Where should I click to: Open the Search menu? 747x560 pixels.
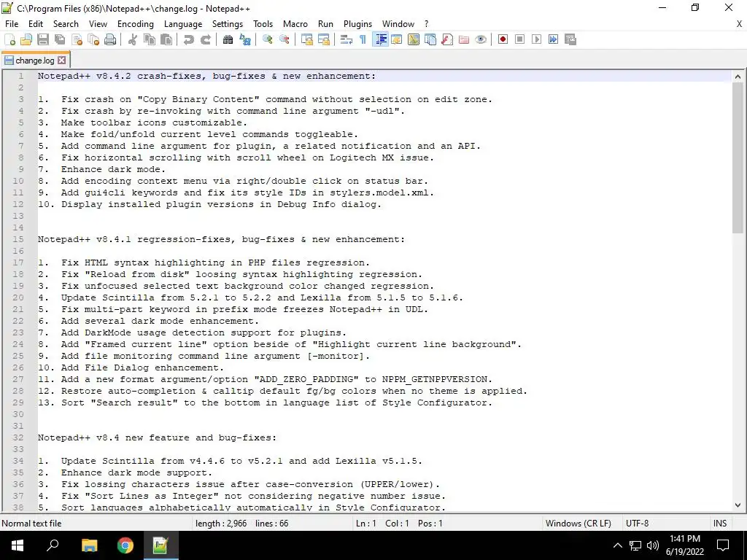66,24
